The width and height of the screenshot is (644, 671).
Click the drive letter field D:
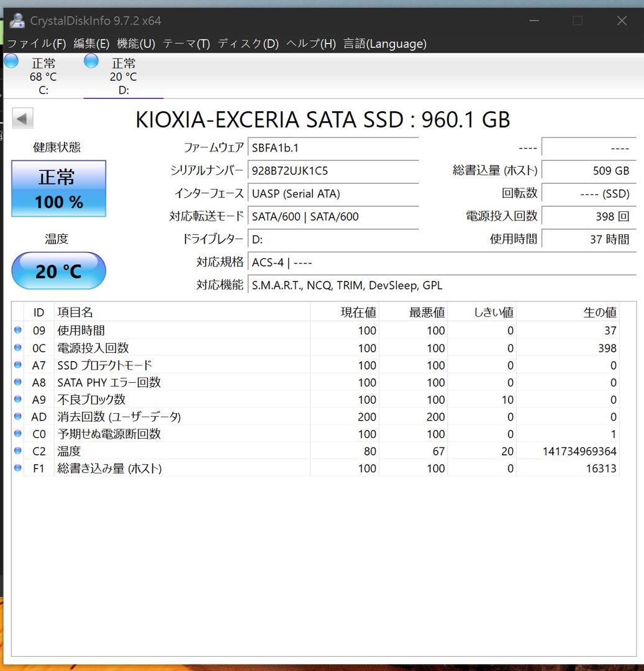click(x=333, y=239)
